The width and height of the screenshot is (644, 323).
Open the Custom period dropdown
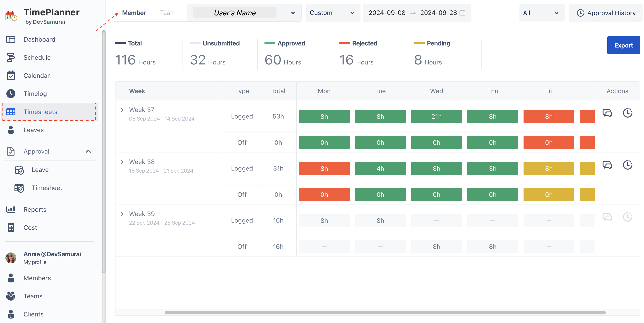pyautogui.click(x=333, y=13)
